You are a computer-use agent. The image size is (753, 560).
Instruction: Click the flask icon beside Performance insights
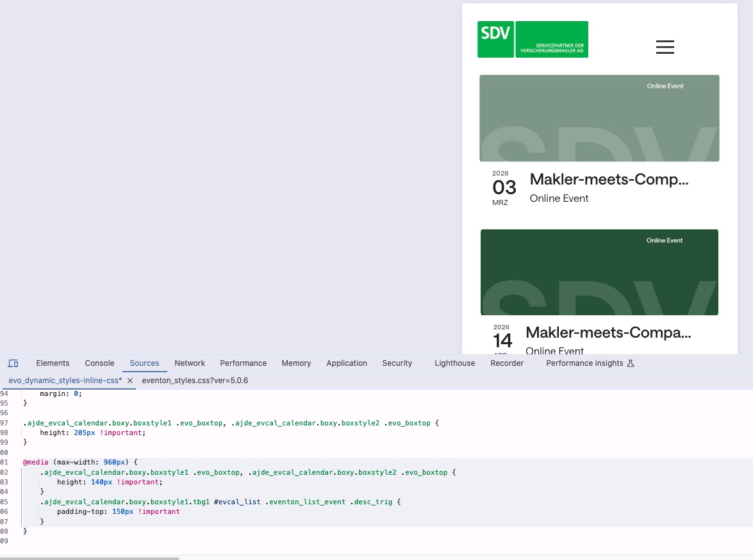631,363
